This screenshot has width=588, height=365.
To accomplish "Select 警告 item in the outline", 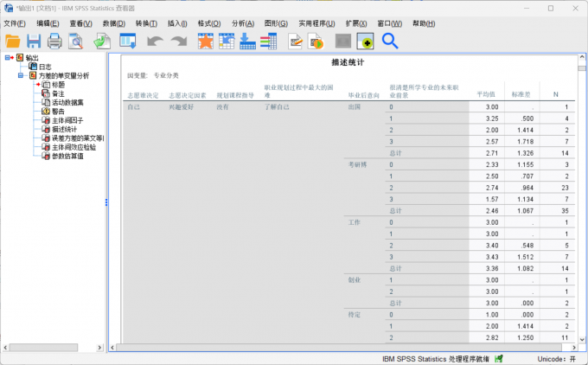I will pyautogui.click(x=59, y=111).
